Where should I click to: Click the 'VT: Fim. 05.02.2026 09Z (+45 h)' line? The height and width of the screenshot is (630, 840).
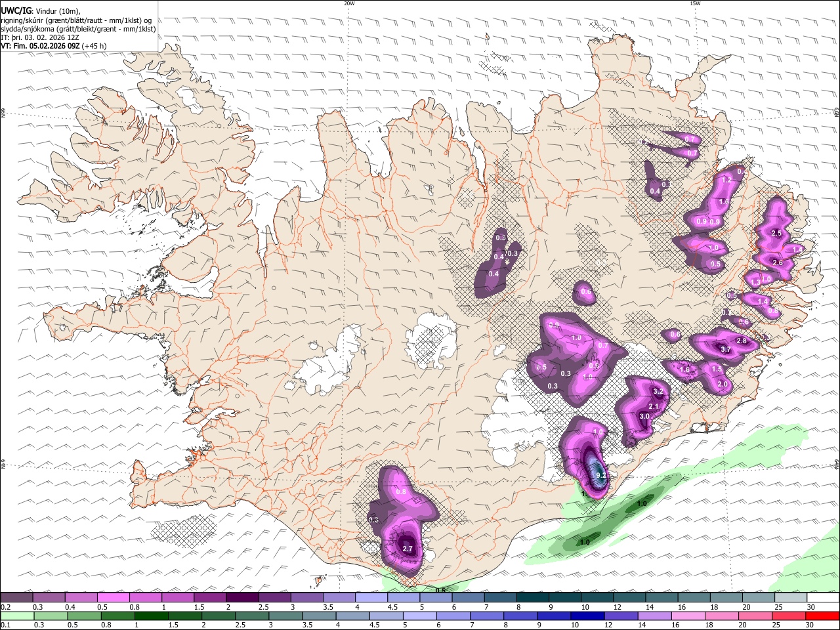pos(54,46)
